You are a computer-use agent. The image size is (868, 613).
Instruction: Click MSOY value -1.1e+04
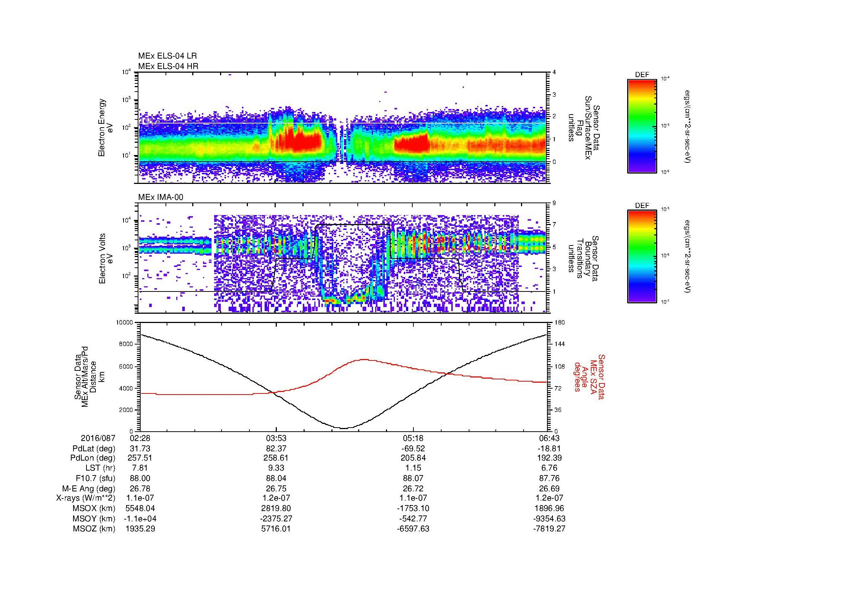pyautogui.click(x=140, y=518)
